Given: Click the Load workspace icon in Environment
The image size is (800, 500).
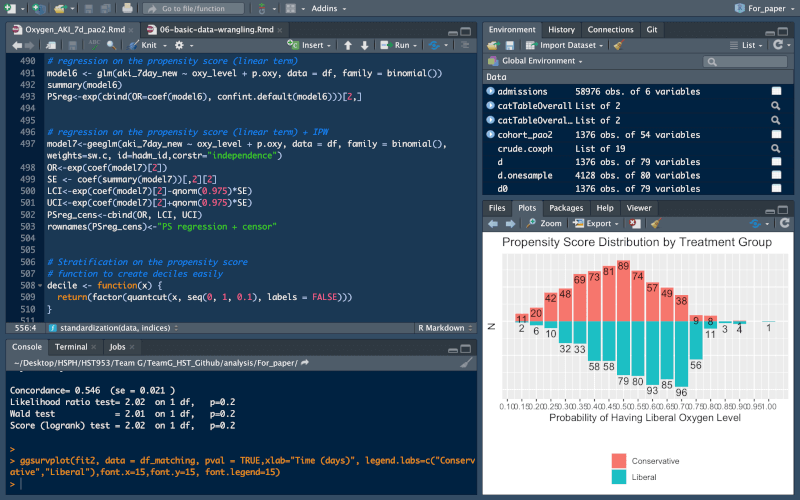Looking at the screenshot, I should [492, 45].
